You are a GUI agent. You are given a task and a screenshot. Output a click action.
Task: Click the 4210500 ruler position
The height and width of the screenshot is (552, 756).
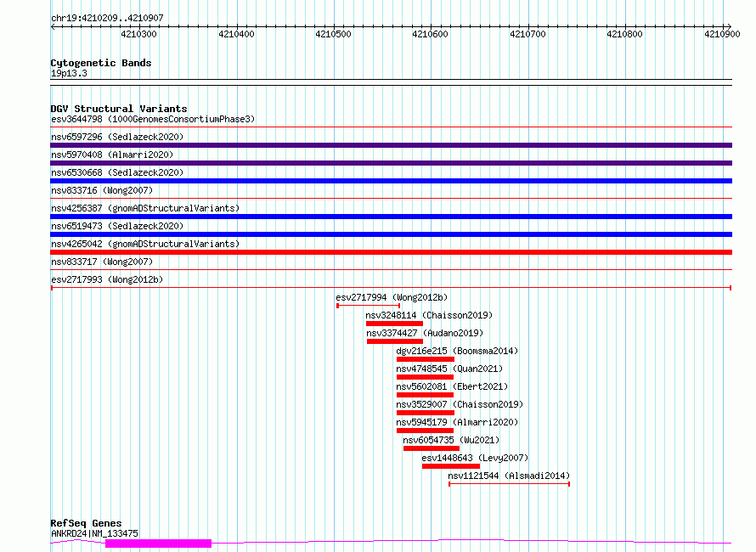coord(333,34)
